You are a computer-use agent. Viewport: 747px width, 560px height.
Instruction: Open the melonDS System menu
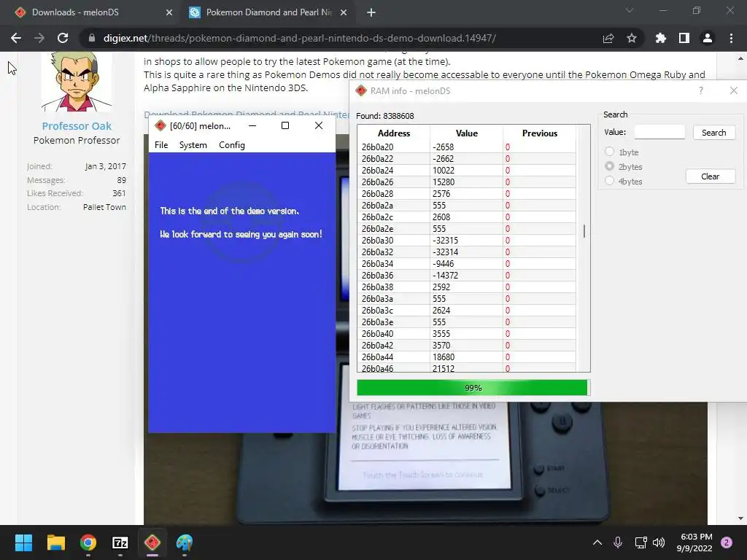[x=193, y=145]
